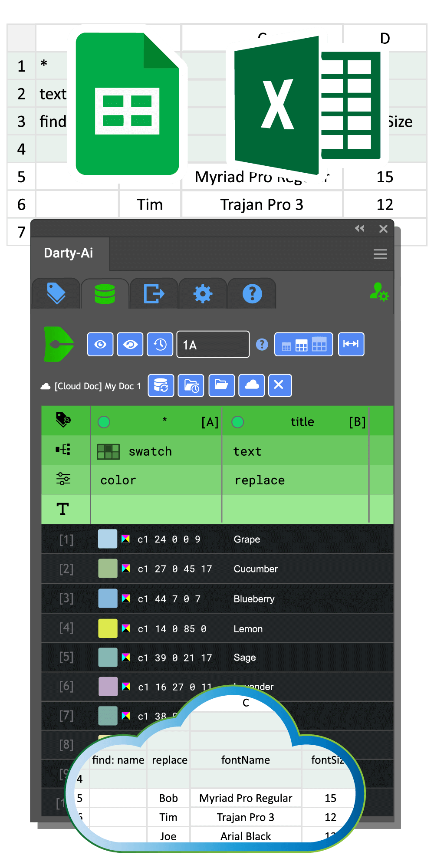Viewport: 434px width, 868px height.
Task: Switch to the green database tab
Action: point(105,294)
